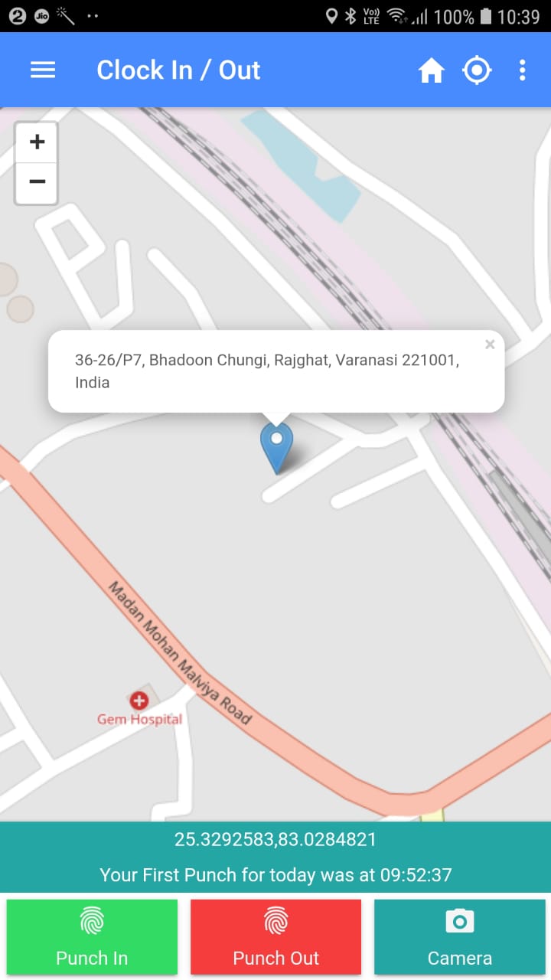Open the three-dot overflow menu
This screenshot has width=551, height=980.
tap(523, 70)
